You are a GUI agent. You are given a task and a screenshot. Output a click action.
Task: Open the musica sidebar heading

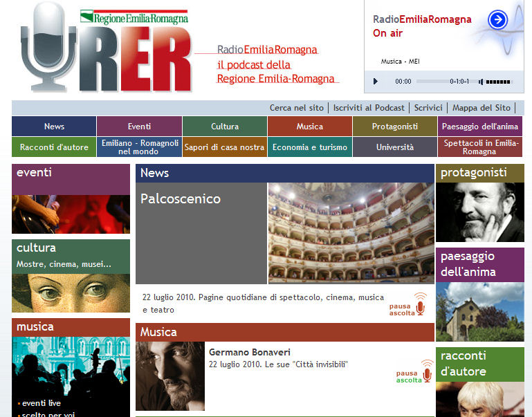[x=35, y=326]
